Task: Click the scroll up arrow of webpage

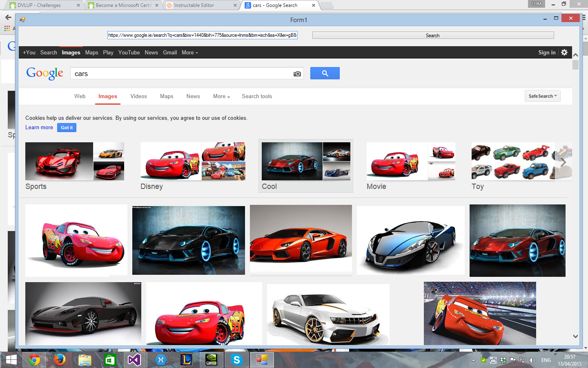Action: (575, 55)
